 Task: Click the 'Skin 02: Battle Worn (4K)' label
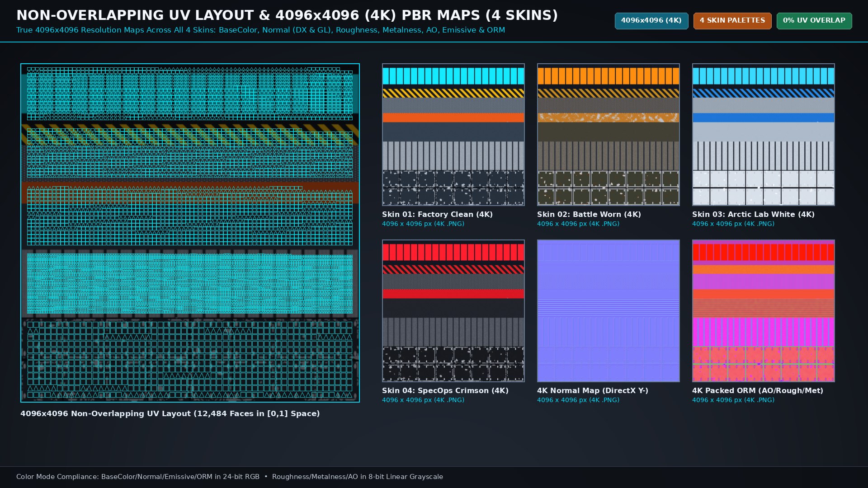589,215
